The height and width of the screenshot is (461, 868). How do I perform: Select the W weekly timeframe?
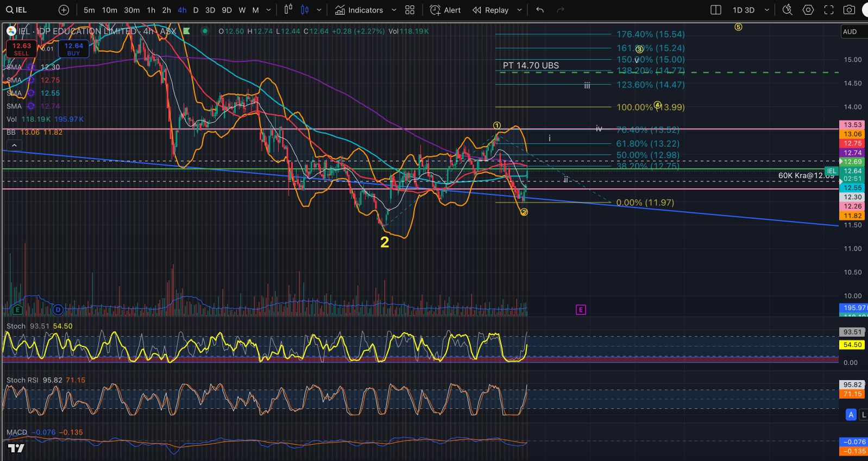coord(242,10)
